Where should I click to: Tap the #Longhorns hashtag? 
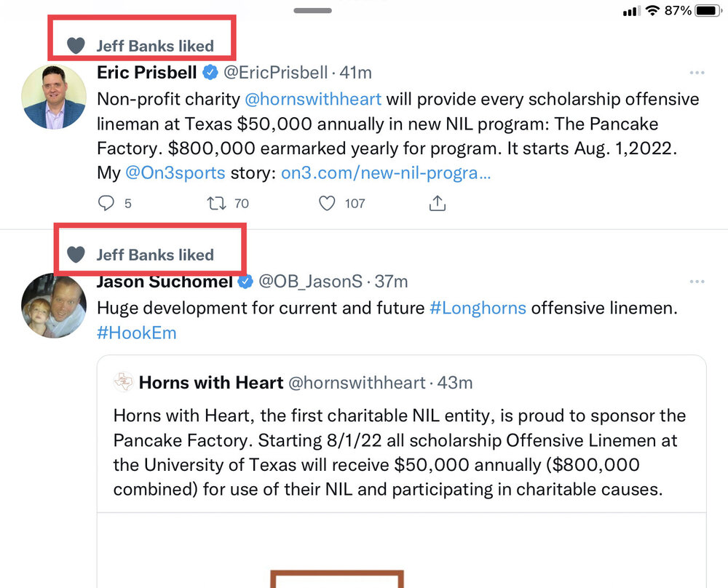(x=478, y=308)
